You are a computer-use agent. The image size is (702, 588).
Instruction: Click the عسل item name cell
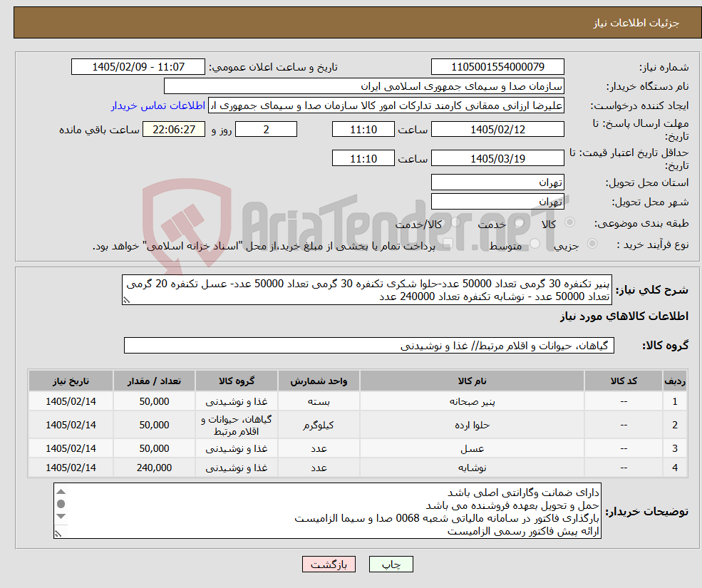pos(472,448)
